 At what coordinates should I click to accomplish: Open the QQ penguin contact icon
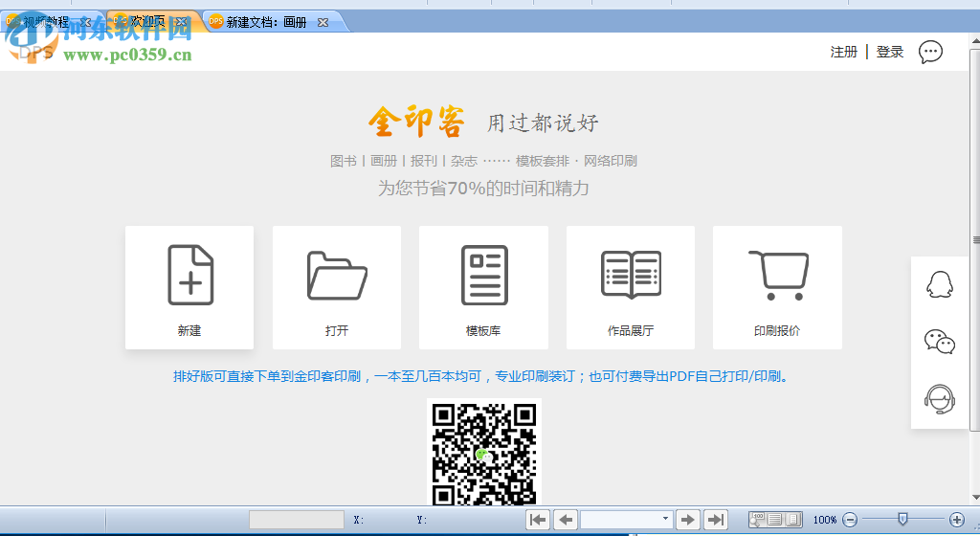940,285
